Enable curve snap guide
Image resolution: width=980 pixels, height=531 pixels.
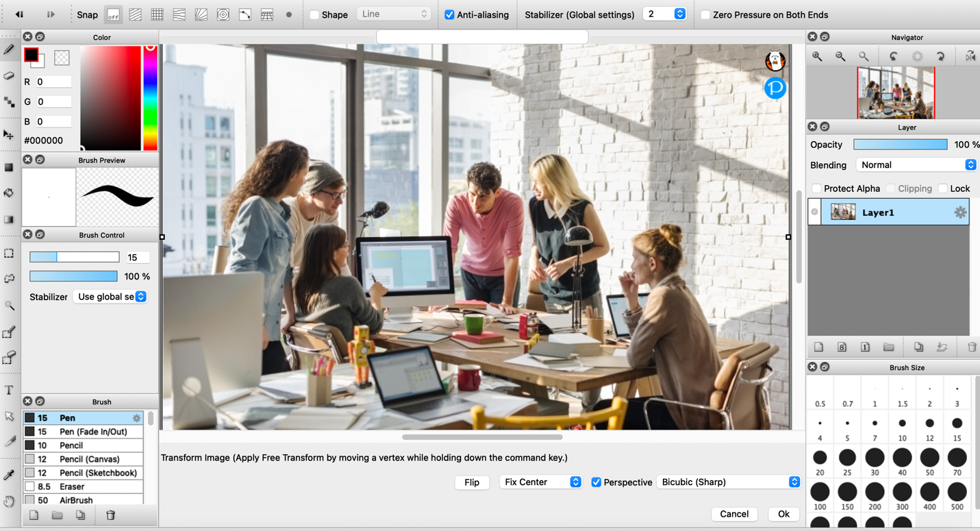[x=244, y=14]
